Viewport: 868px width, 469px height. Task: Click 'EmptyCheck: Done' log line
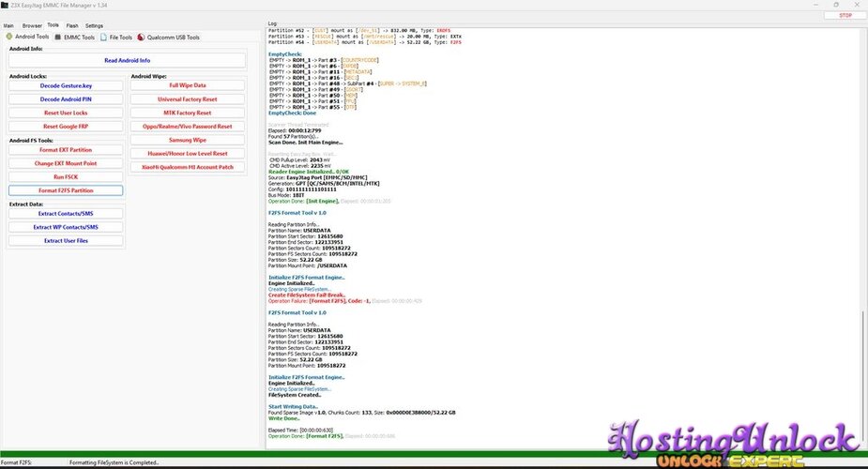click(292, 113)
